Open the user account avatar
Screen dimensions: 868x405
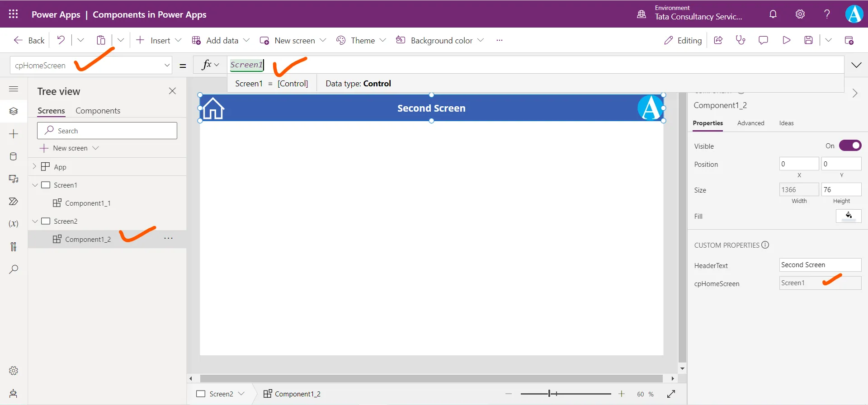pos(854,14)
